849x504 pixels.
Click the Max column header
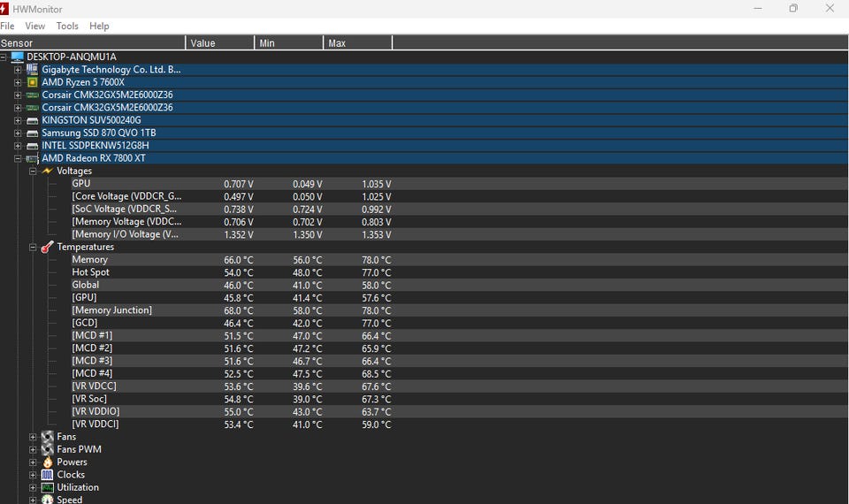pos(357,42)
